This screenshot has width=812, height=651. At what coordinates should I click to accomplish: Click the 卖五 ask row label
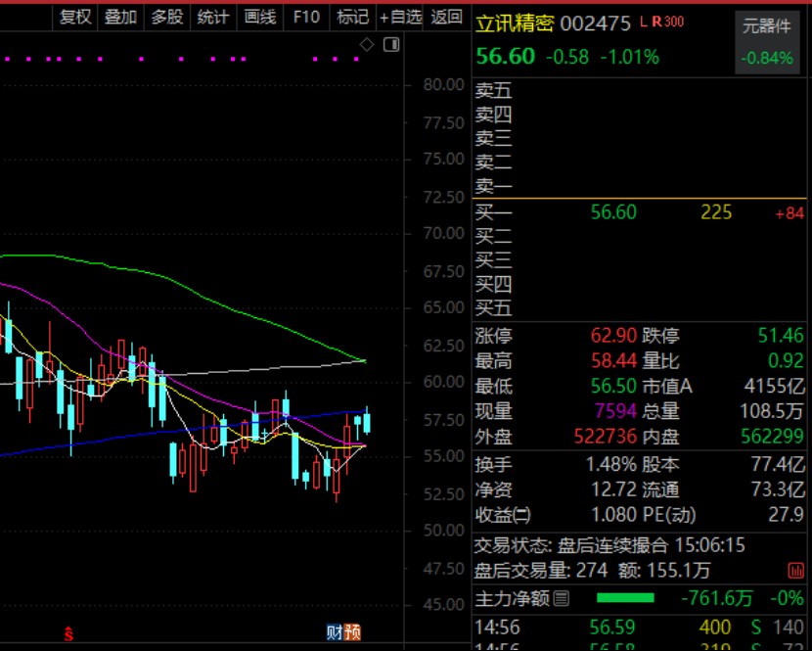(x=493, y=90)
